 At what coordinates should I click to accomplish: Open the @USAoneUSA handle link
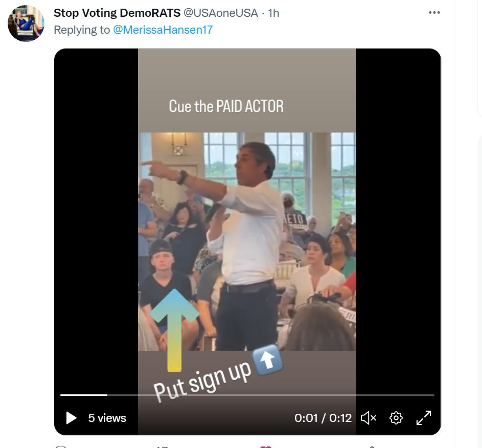point(220,13)
